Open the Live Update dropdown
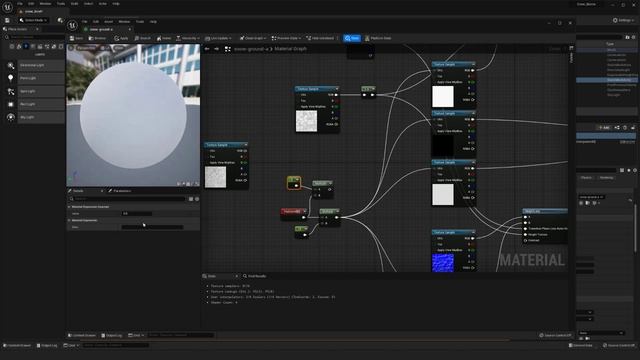640x360 pixels. pyautogui.click(x=218, y=38)
